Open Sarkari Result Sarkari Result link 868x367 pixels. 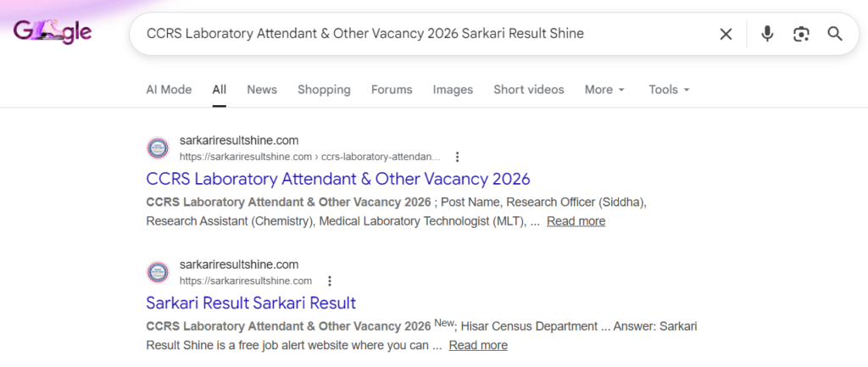251,303
